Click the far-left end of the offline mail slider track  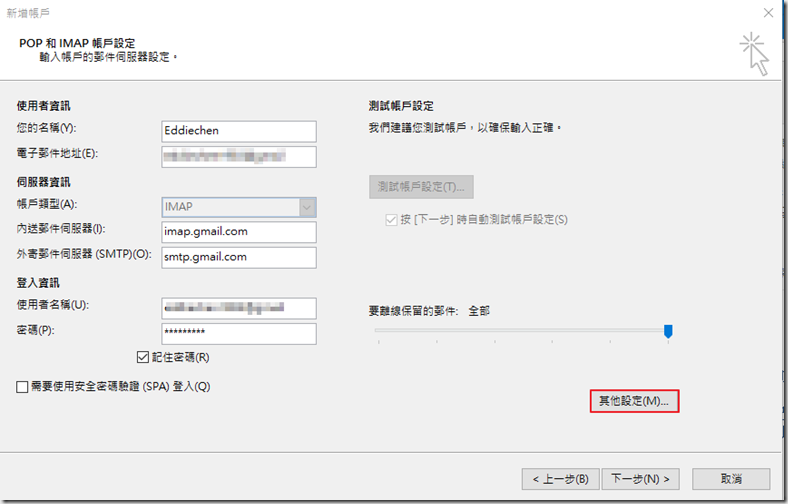[379, 330]
